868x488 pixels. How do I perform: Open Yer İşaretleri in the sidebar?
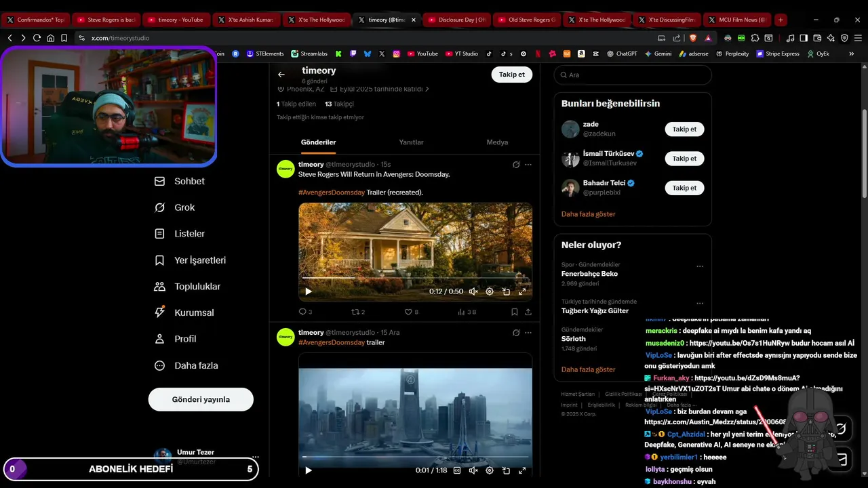click(x=191, y=260)
